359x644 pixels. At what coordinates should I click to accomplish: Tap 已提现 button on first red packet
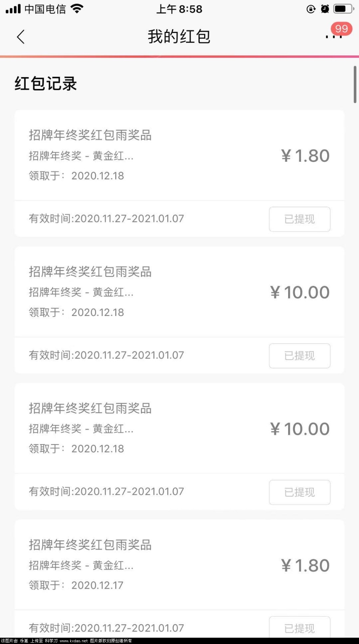(x=299, y=219)
